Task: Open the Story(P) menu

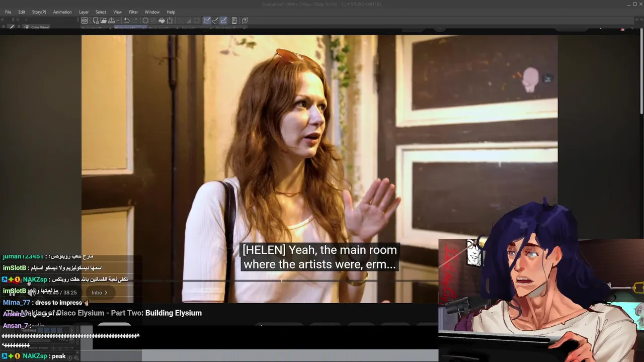Action: tap(39, 12)
